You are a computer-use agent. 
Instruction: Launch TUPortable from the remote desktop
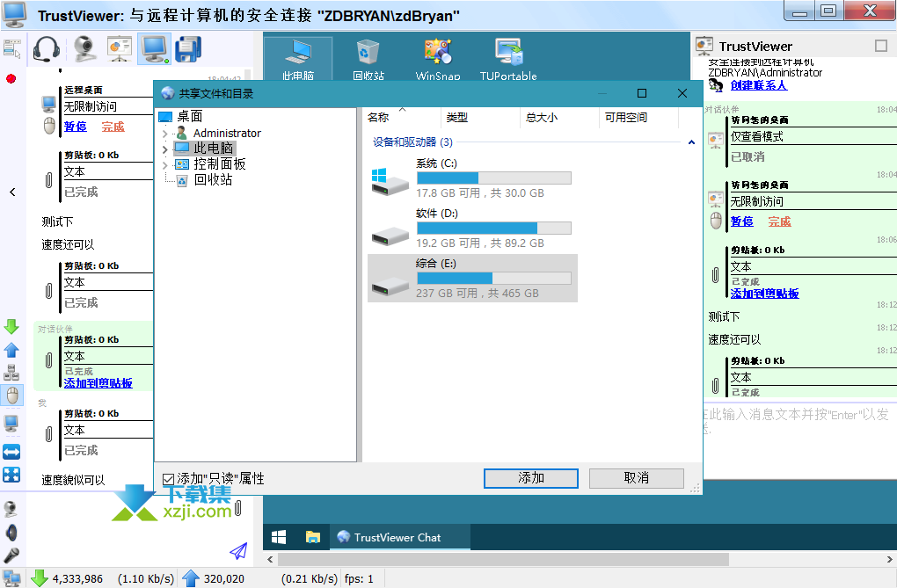[508, 59]
